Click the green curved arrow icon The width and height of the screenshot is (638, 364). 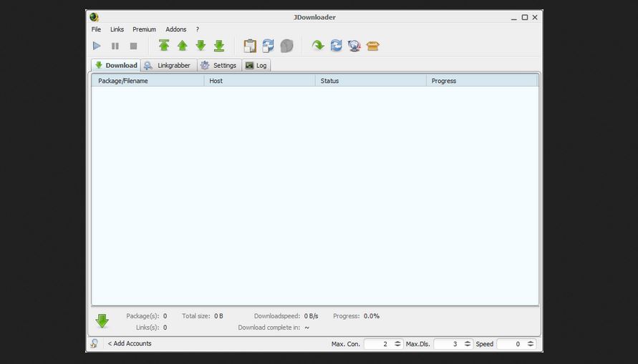click(318, 45)
